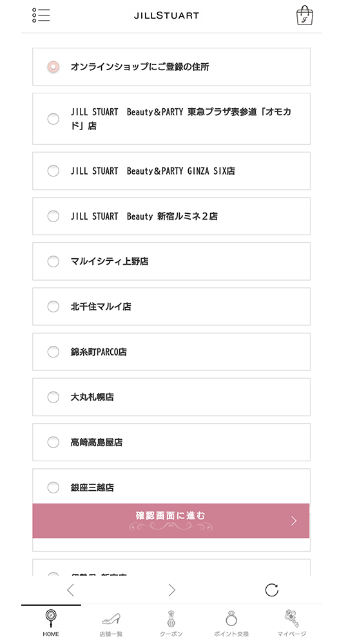Reload page with the refresh icon

(x=271, y=590)
